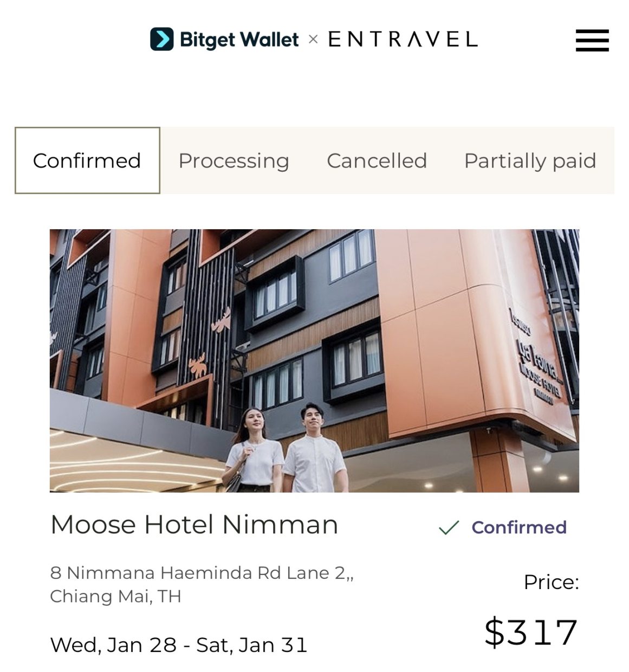Click the Confirmed booking status label
The image size is (629, 672).
click(518, 527)
